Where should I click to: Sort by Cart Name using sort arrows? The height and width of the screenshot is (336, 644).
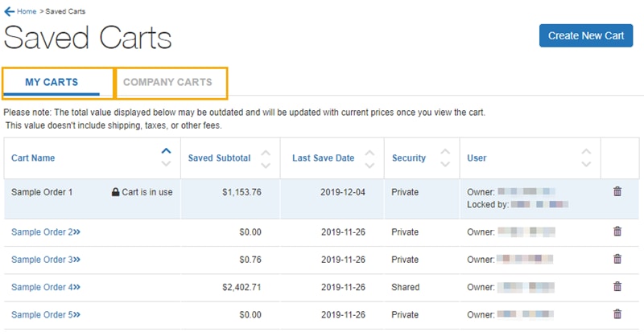[167, 158]
